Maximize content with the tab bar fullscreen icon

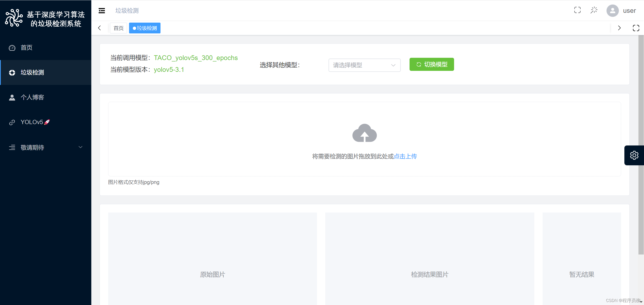click(x=636, y=28)
